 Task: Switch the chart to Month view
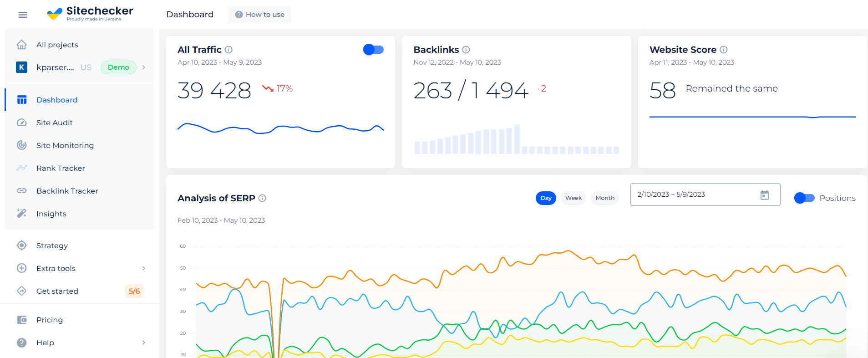(604, 198)
